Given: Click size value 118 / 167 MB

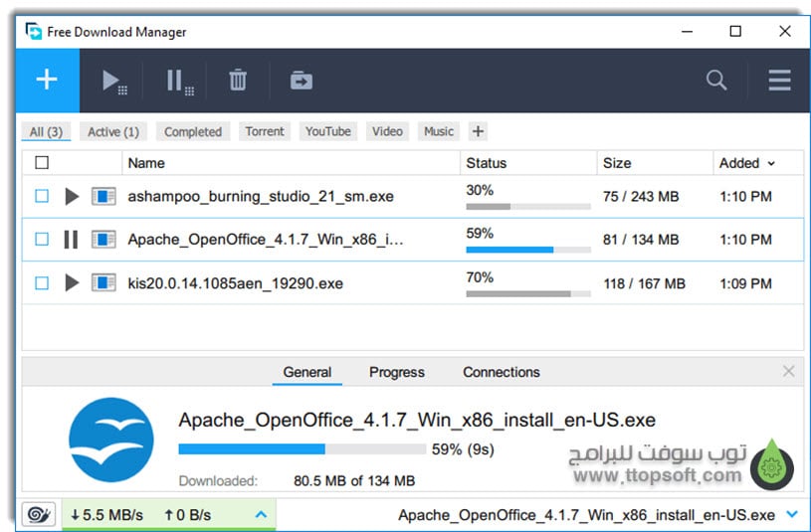Looking at the screenshot, I should coord(644,283).
